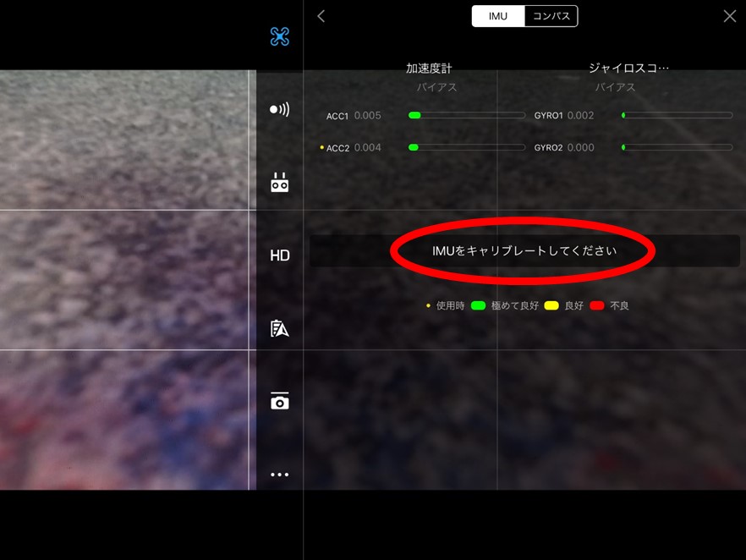
Task: Tap the camera live view area
Action: click(128, 280)
